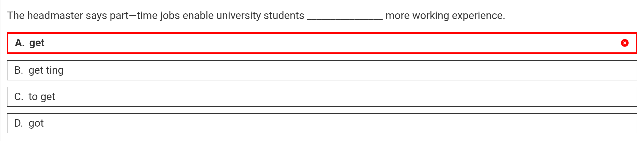Viewport: 644px width, 141px height.
Task: Click the letter label 'D.'
Action: pyautogui.click(x=19, y=123)
